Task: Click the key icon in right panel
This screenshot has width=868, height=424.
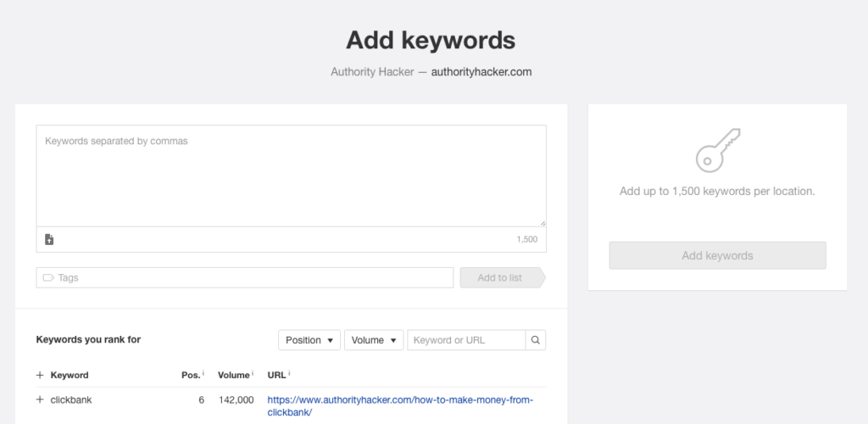Action: tap(717, 151)
